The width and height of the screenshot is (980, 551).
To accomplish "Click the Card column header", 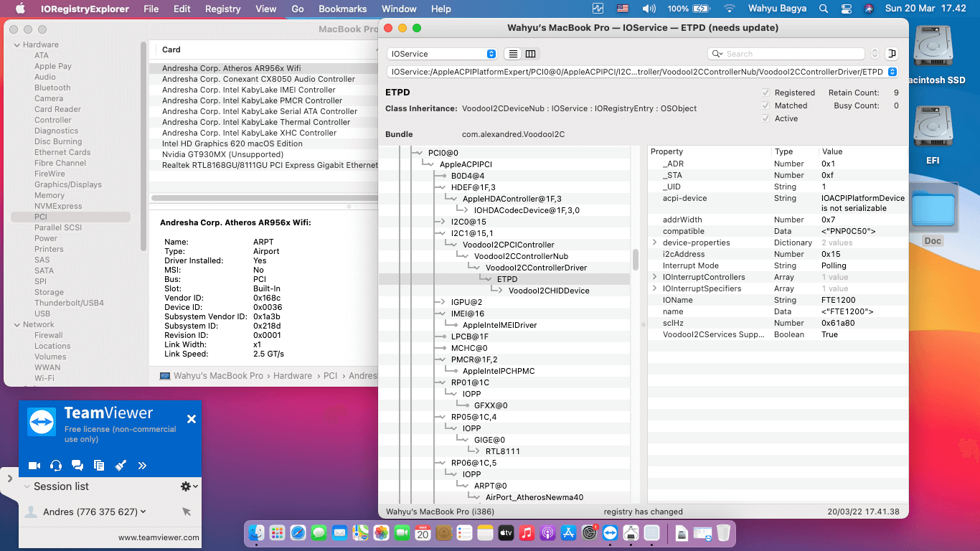I will coord(264,50).
